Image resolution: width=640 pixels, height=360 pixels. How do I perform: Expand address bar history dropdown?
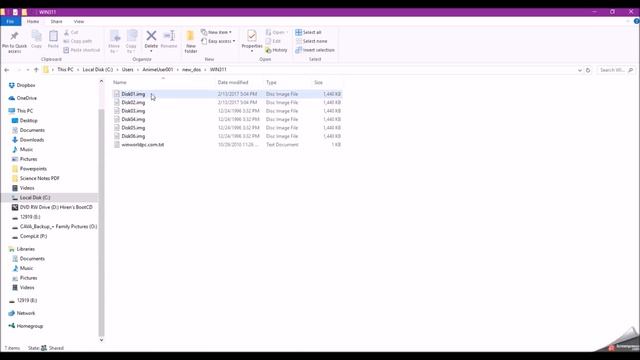pos(580,70)
